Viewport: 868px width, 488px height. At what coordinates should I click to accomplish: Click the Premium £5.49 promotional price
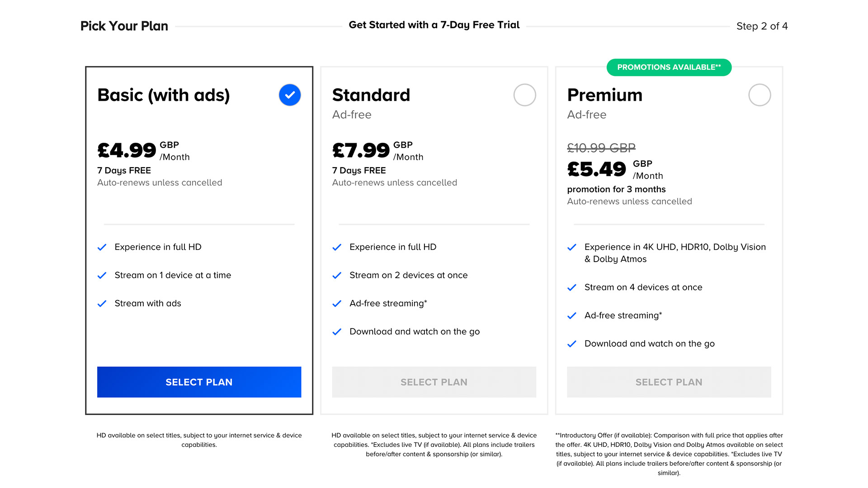click(x=597, y=169)
